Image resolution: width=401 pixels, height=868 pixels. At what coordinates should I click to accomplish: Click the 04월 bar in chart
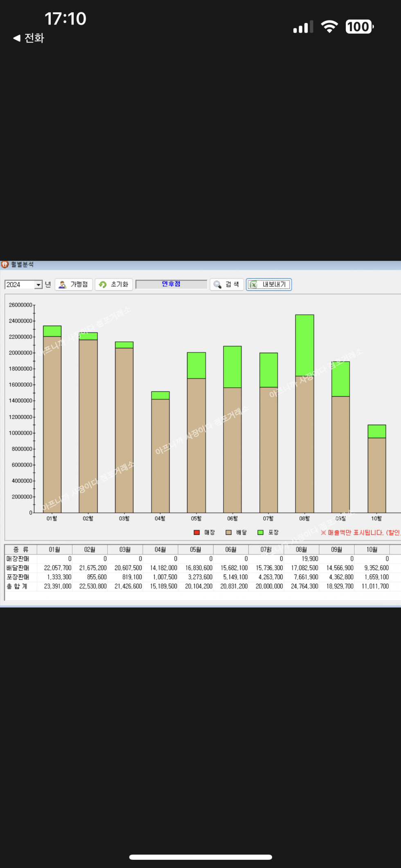click(160, 454)
